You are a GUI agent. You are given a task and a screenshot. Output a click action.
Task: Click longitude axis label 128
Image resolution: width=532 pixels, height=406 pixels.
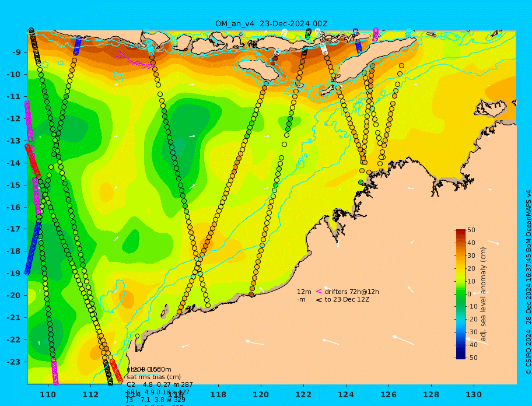pos(431,394)
